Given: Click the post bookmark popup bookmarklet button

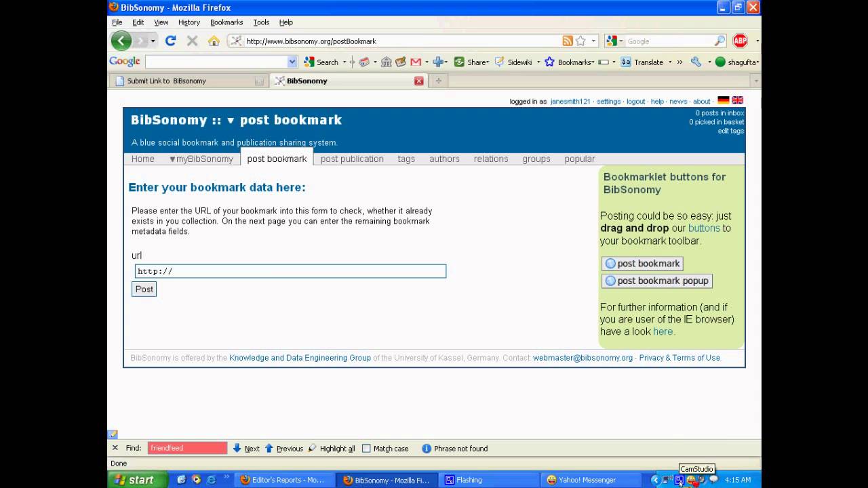Looking at the screenshot, I should click(657, 281).
